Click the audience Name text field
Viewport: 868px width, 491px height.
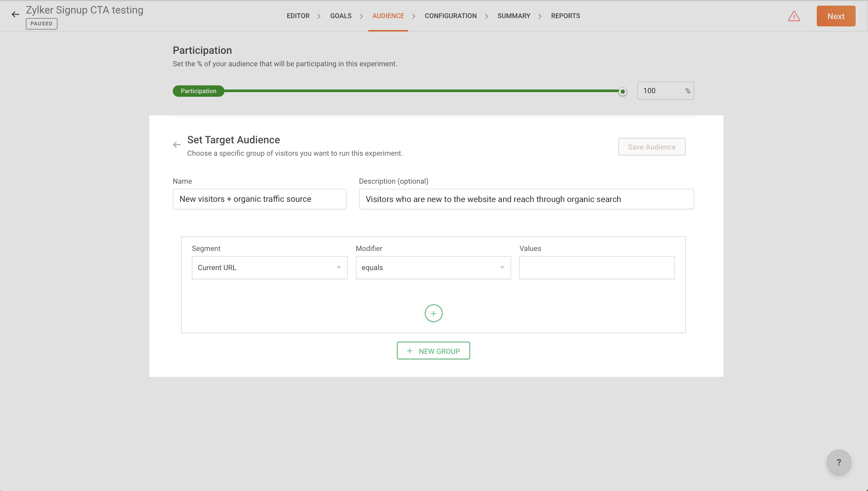pos(259,199)
